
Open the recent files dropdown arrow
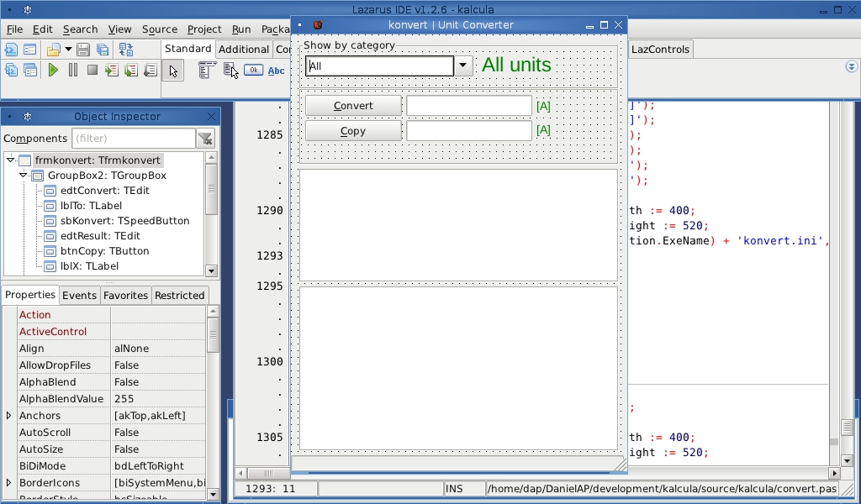pos(68,50)
